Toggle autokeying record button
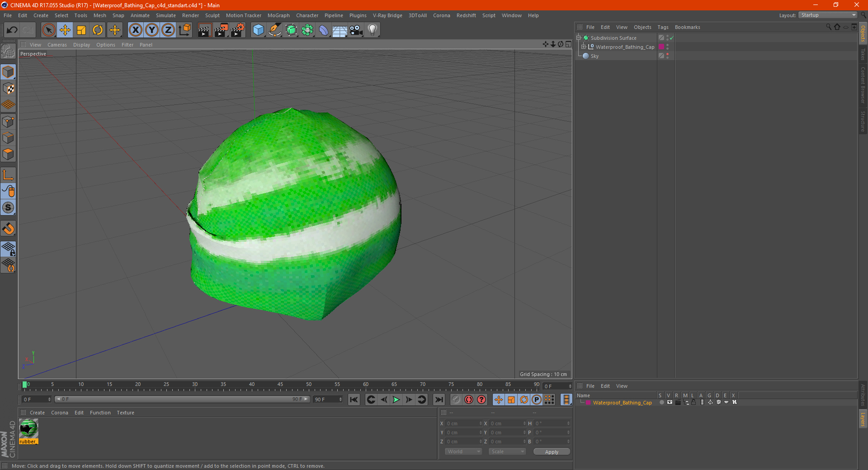The image size is (868, 470). pos(469,399)
